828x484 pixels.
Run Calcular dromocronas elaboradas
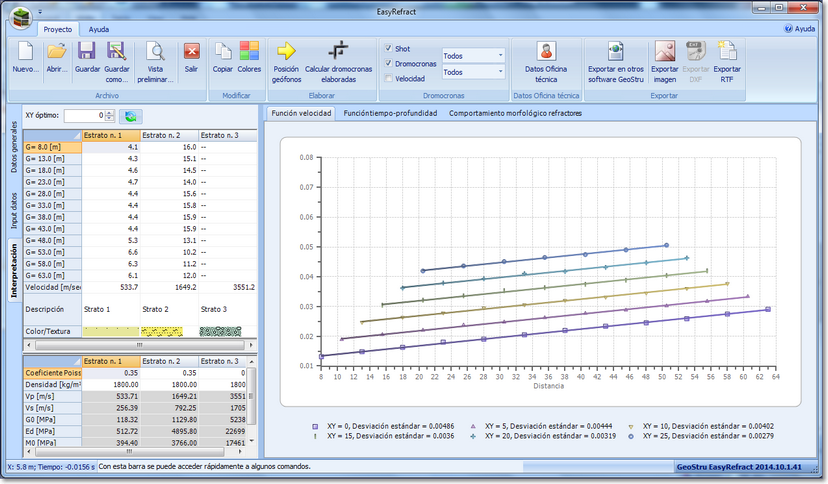coord(339,51)
